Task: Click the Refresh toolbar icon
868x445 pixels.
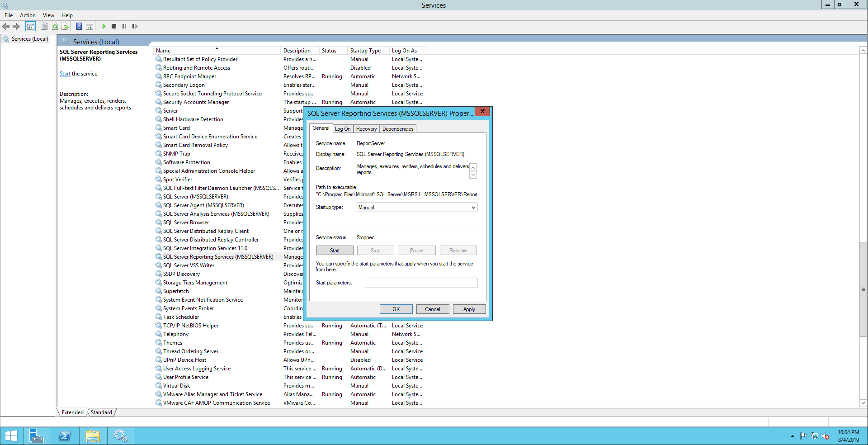Action: [x=55, y=27]
